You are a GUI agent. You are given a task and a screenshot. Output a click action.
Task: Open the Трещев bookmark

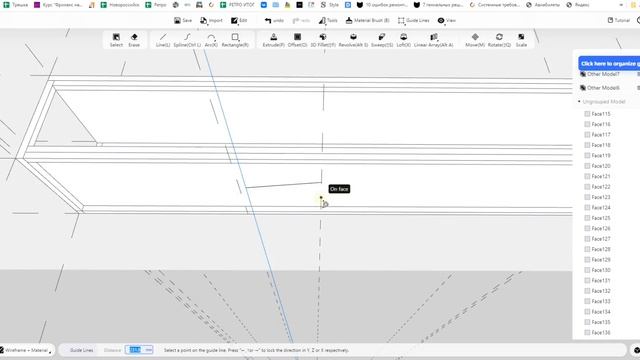pos(16,5)
